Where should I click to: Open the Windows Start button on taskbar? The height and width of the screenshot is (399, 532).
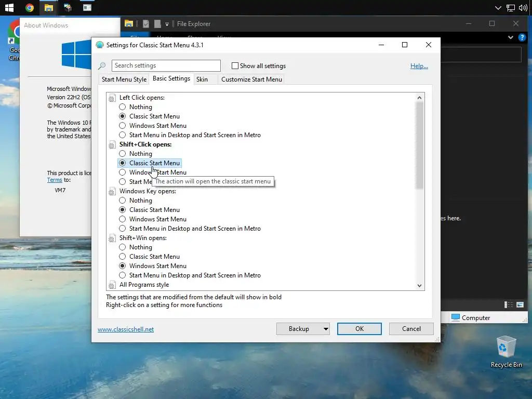tap(9, 7)
